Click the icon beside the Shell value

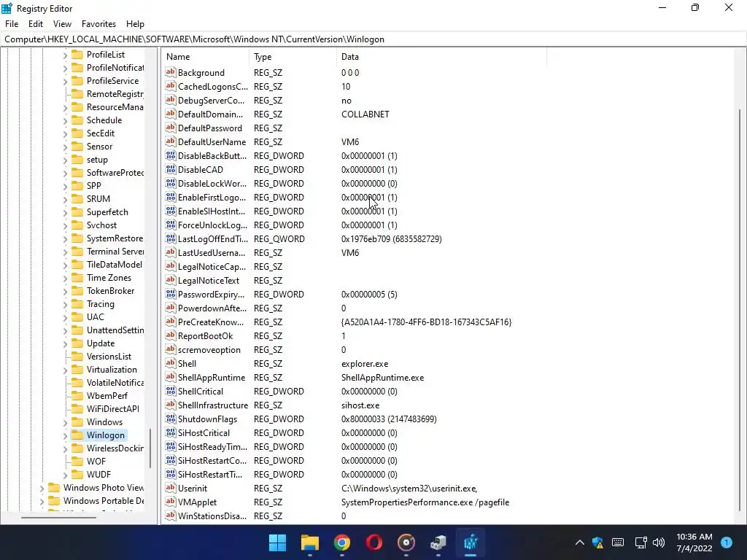click(171, 363)
